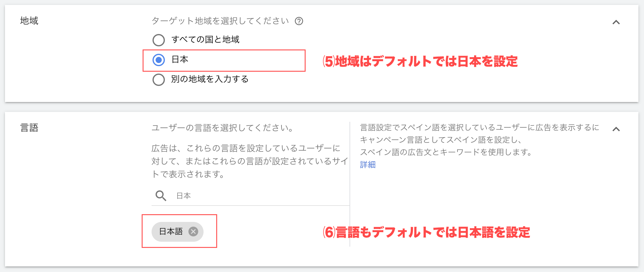This screenshot has width=644, height=272.
Task: Collapse the 言語 section with its chevron
Action: [x=616, y=129]
